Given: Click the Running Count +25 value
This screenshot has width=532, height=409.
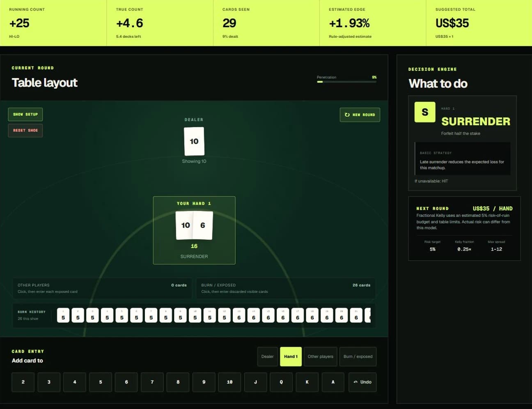Looking at the screenshot, I should [x=19, y=23].
